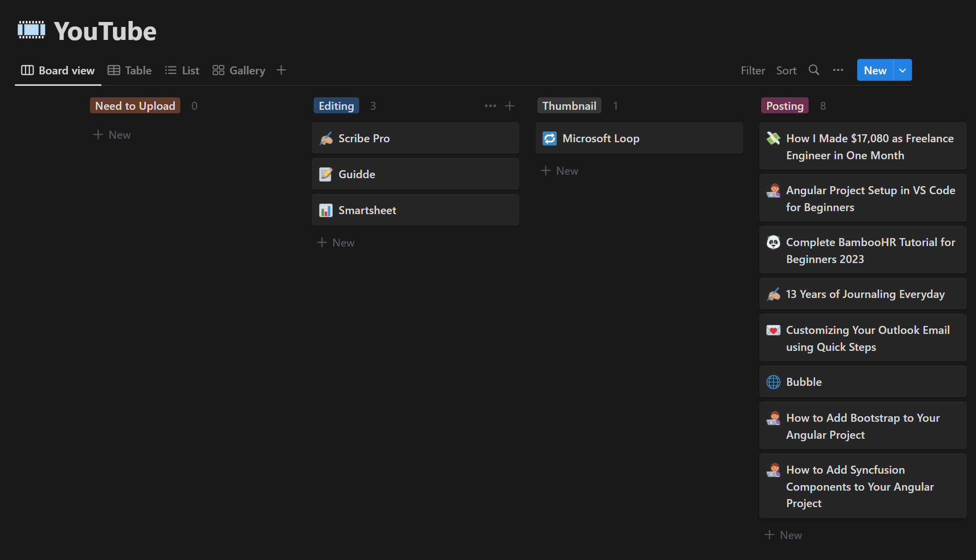Open the Filter options
Screen dimensions: 976x560
[x=753, y=70]
